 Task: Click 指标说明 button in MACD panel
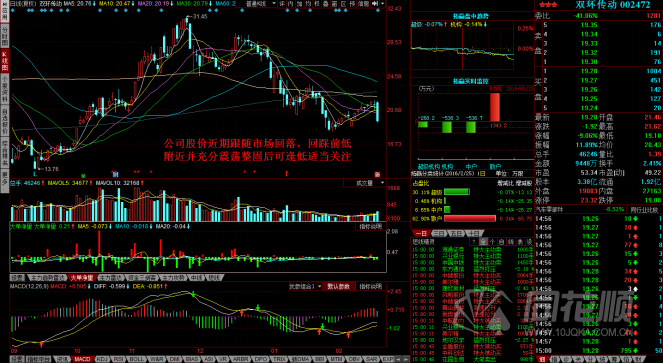[370, 286]
